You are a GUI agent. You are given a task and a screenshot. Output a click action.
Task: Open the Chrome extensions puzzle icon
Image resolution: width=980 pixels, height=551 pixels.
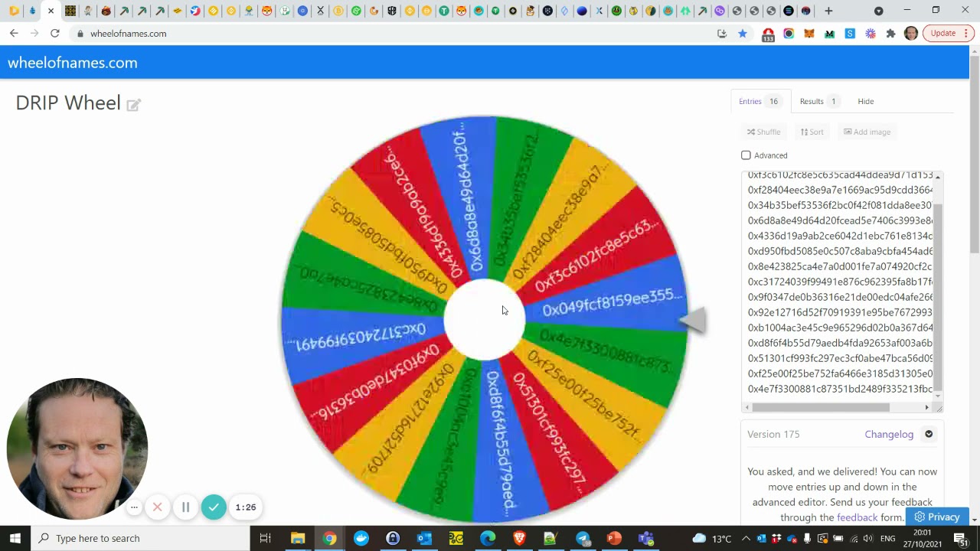(x=890, y=33)
